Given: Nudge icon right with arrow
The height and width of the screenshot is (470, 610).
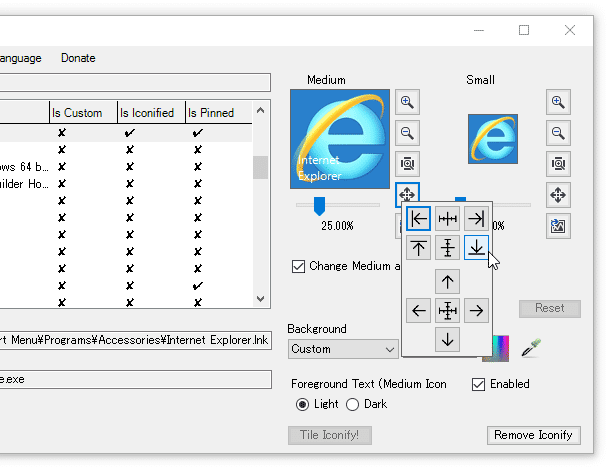Looking at the screenshot, I should click(476, 310).
